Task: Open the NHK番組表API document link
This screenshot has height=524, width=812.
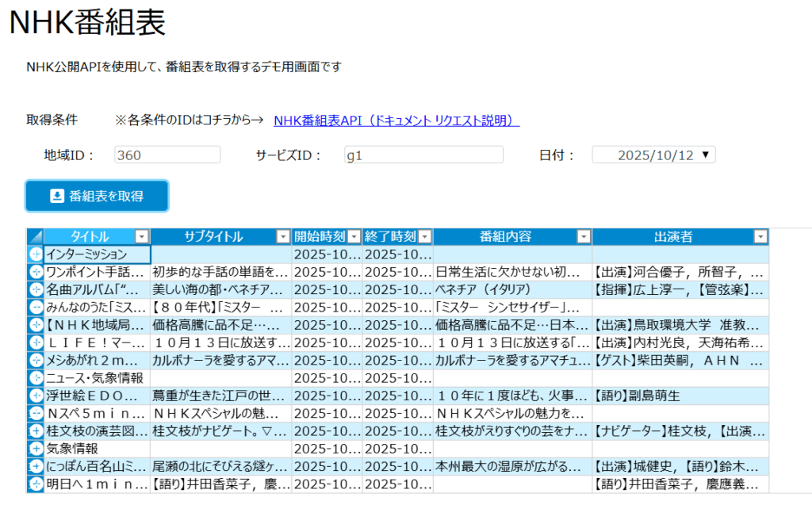Action: tap(396, 120)
